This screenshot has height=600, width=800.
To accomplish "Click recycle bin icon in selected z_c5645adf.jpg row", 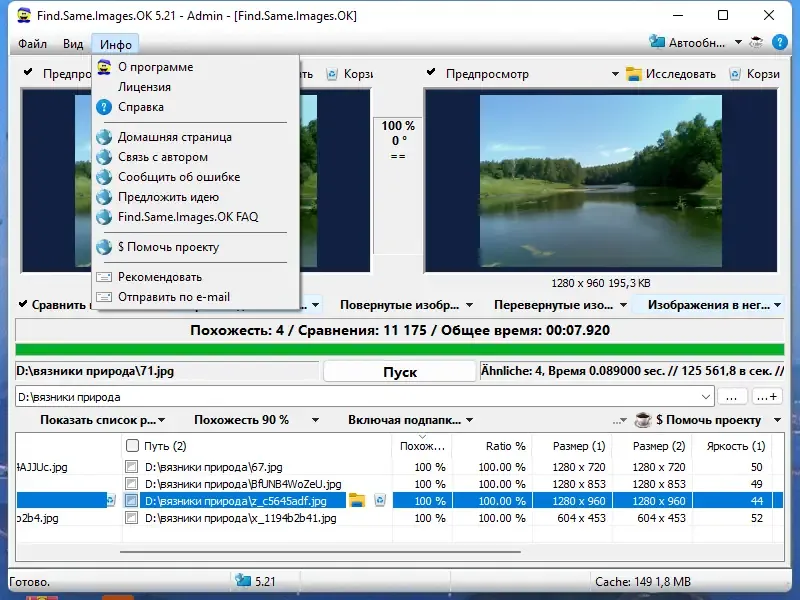I will pyautogui.click(x=380, y=501).
